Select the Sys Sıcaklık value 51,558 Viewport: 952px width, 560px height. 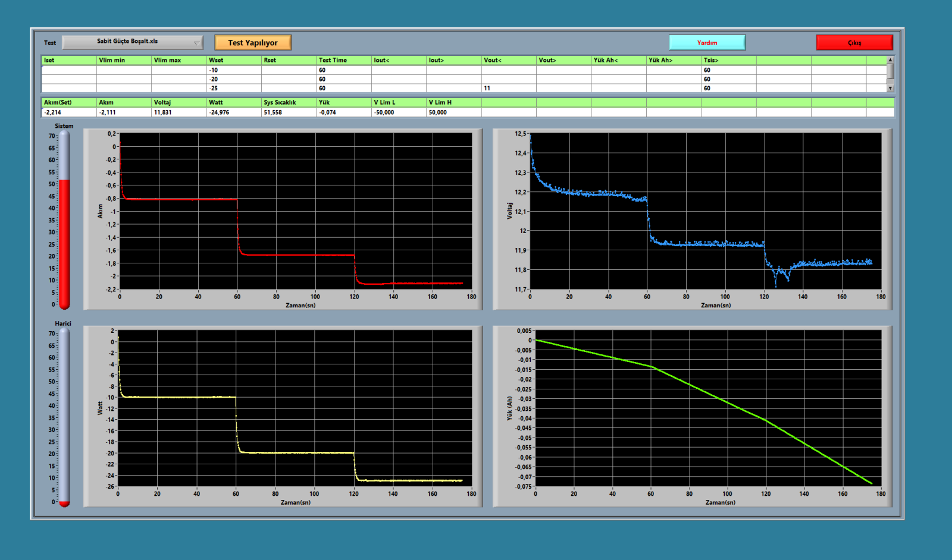(x=288, y=112)
